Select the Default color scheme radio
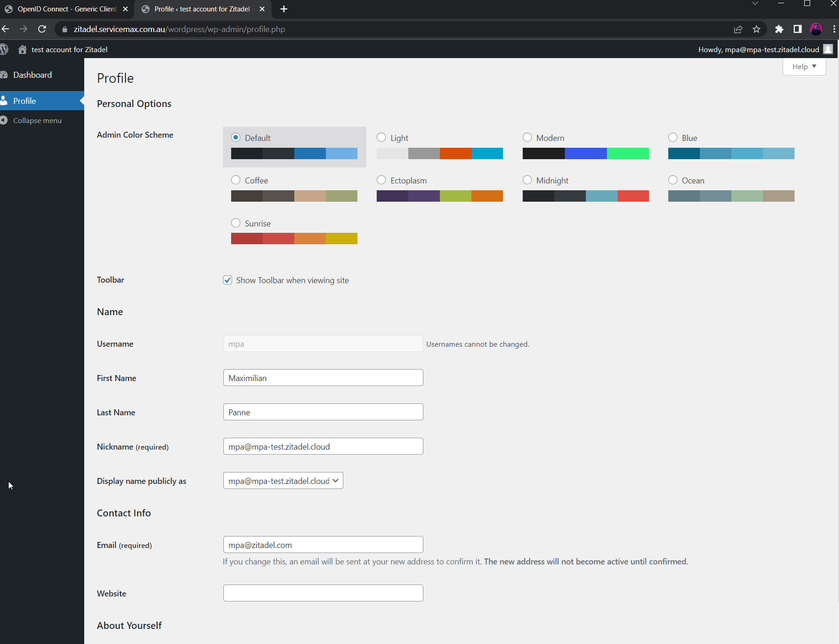 click(236, 137)
